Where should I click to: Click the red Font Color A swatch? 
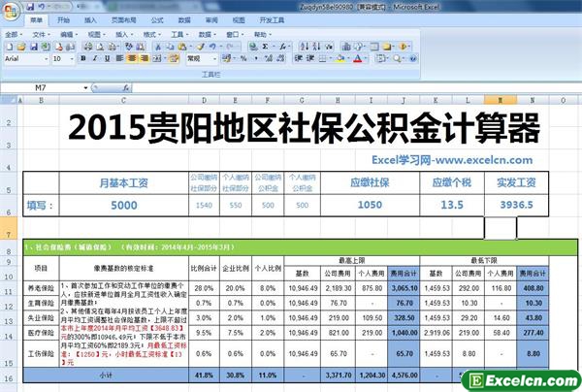tap(357, 58)
